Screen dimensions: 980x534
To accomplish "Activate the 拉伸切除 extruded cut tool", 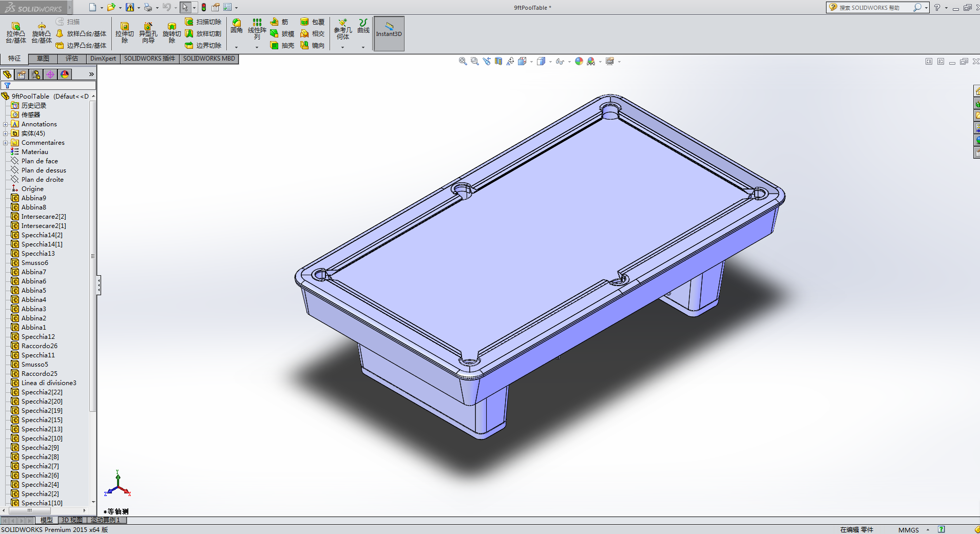I will pos(125,32).
